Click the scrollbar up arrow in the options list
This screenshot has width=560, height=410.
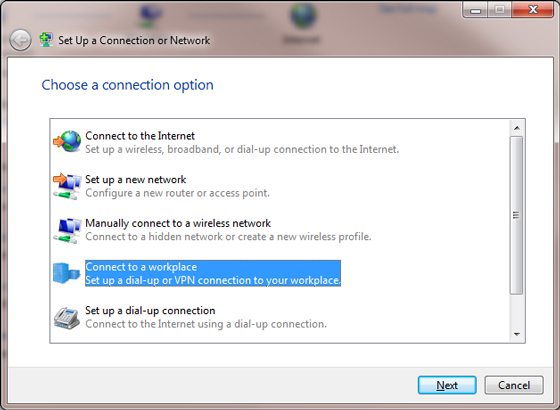coord(516,128)
